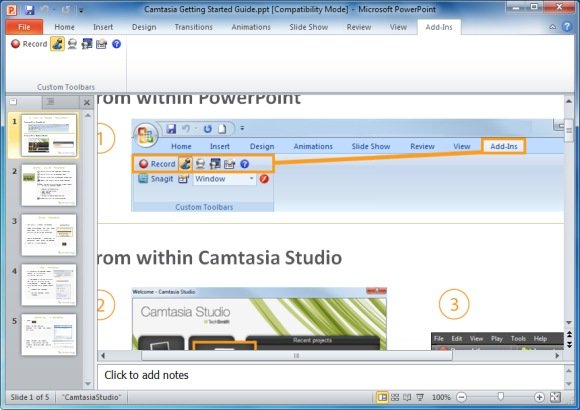Click PowerPoint application icon in title bar
580x410 pixels.
click(x=12, y=10)
